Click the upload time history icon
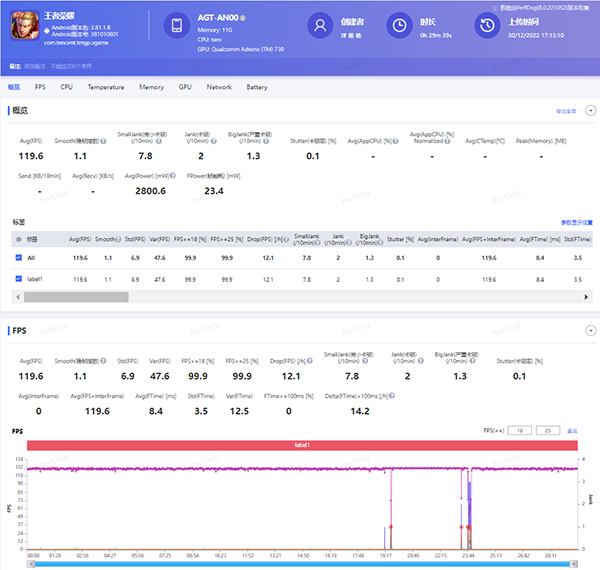600x570 pixels. click(x=487, y=26)
